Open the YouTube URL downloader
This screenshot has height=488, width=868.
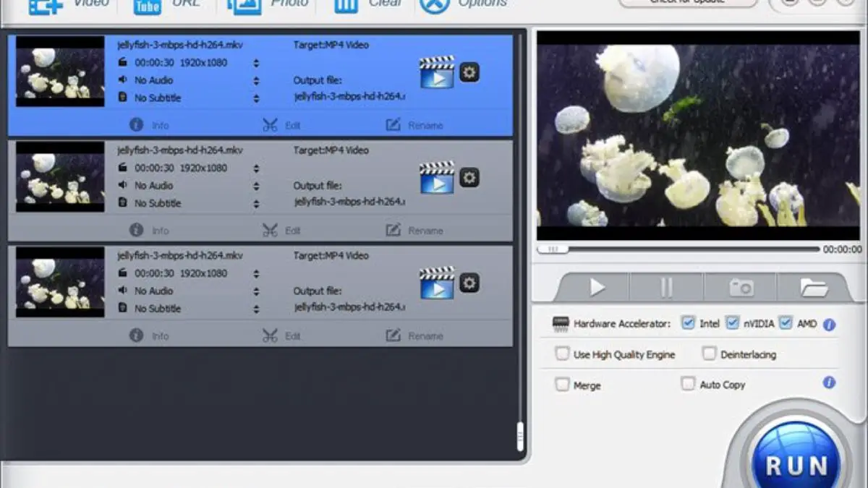(148, 6)
